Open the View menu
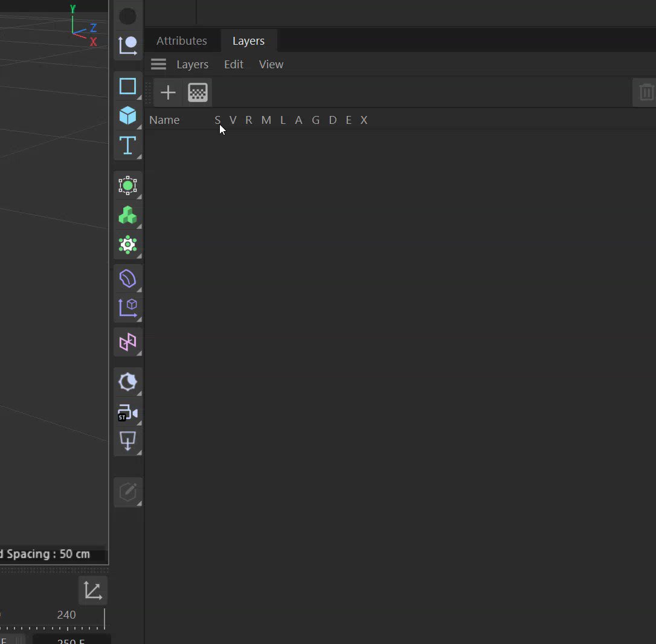 point(271,65)
